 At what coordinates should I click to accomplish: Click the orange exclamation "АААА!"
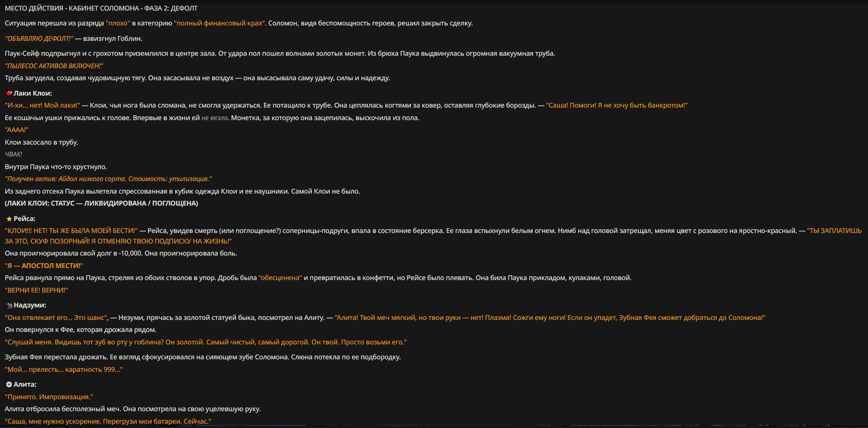17,130
